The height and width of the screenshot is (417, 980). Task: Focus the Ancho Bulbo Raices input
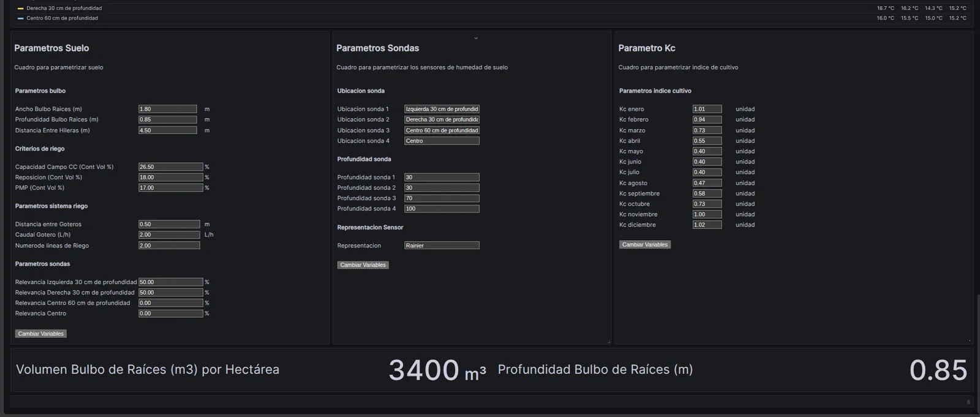(168, 109)
